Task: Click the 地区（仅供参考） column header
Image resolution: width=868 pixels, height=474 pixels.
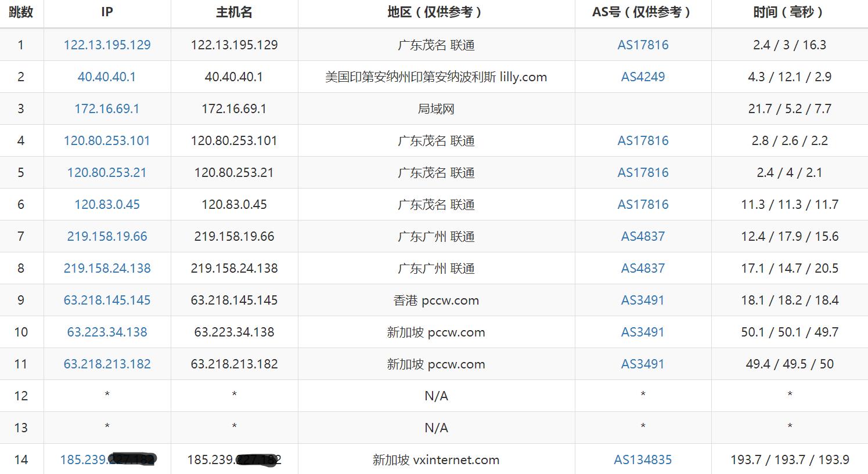Action: click(x=436, y=12)
